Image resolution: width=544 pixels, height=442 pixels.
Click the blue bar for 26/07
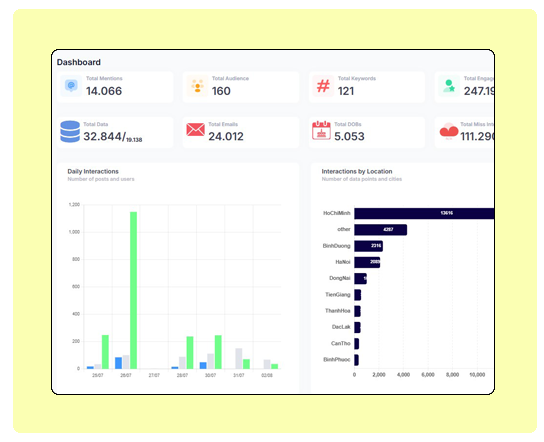(119, 363)
